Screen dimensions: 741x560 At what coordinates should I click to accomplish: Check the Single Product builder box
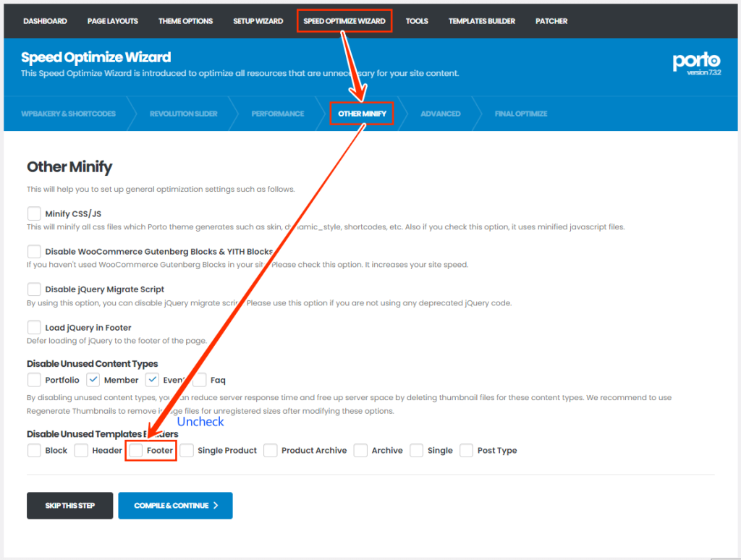point(187,450)
